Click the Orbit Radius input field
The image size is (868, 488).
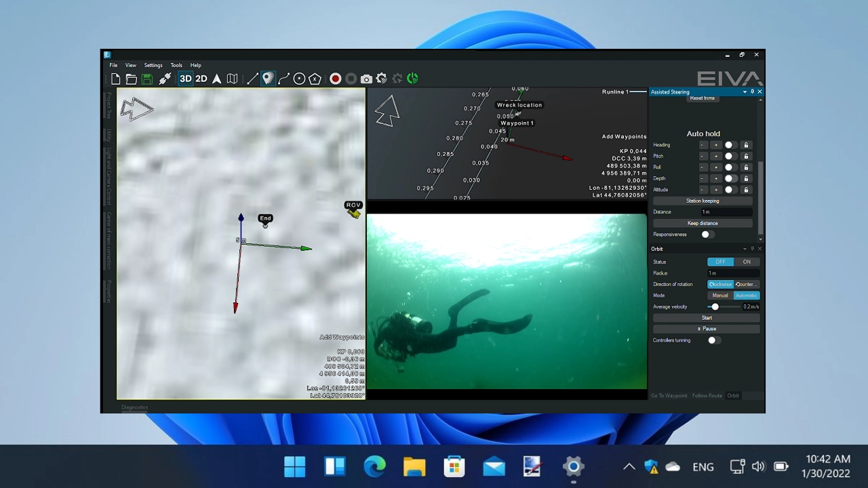[733, 273]
